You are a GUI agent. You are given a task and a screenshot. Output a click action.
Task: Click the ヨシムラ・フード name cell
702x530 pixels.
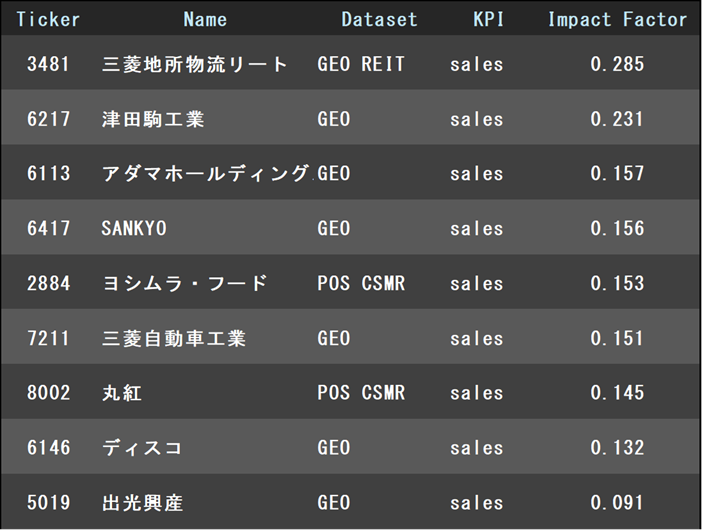point(185,284)
